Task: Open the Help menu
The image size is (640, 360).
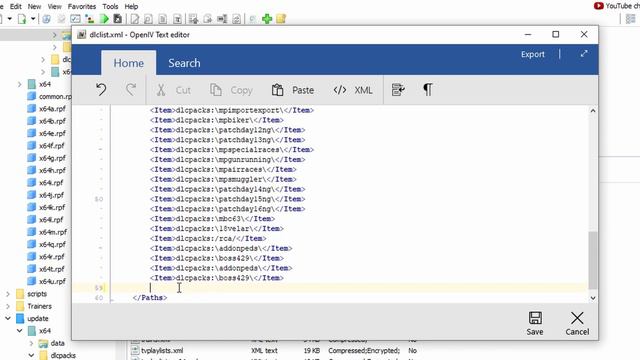Action: click(131, 7)
